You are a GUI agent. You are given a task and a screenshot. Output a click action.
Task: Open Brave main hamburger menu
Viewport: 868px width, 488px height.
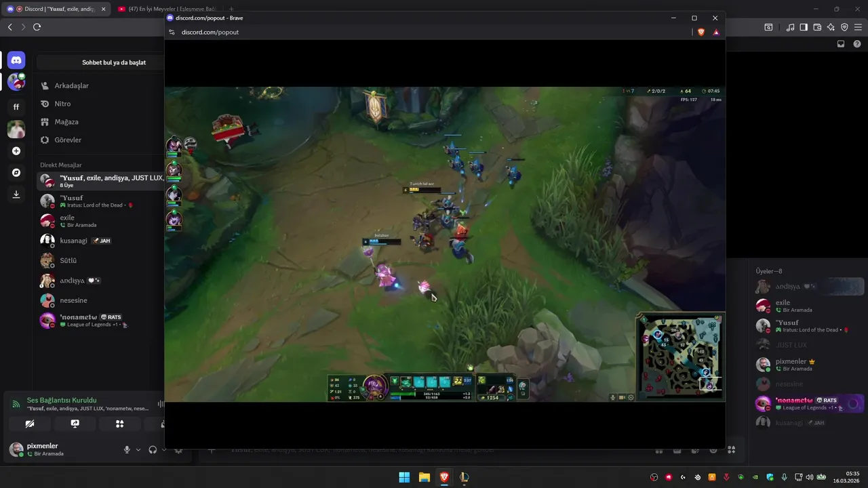tap(858, 27)
